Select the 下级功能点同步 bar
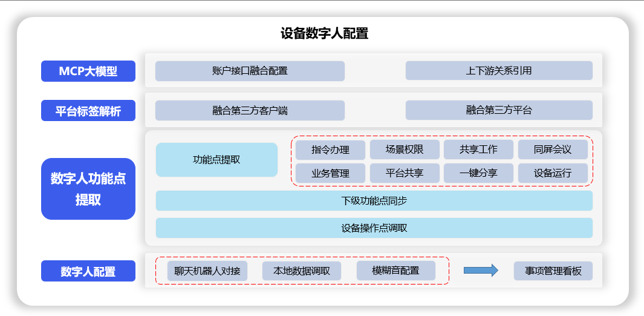 (374, 200)
